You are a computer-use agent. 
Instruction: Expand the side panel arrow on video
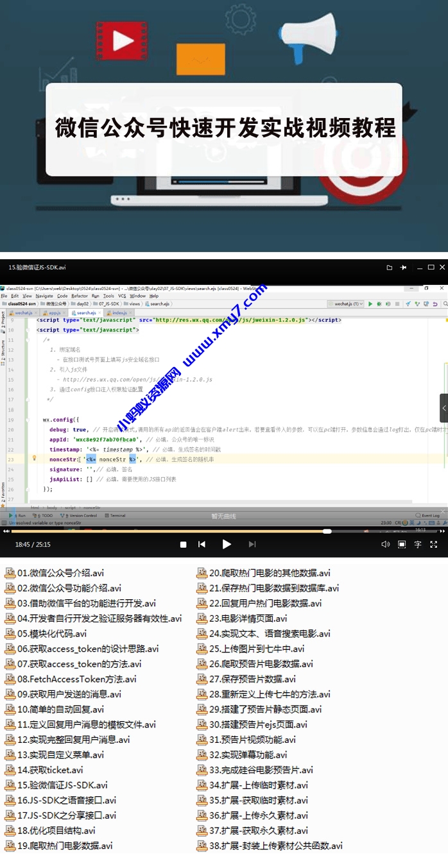[x=444, y=407]
